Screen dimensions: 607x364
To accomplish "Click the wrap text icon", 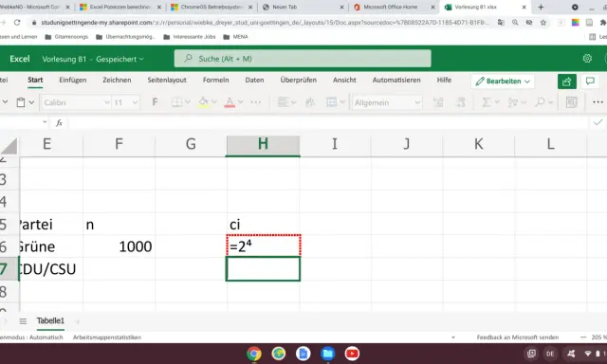I will pos(310,102).
